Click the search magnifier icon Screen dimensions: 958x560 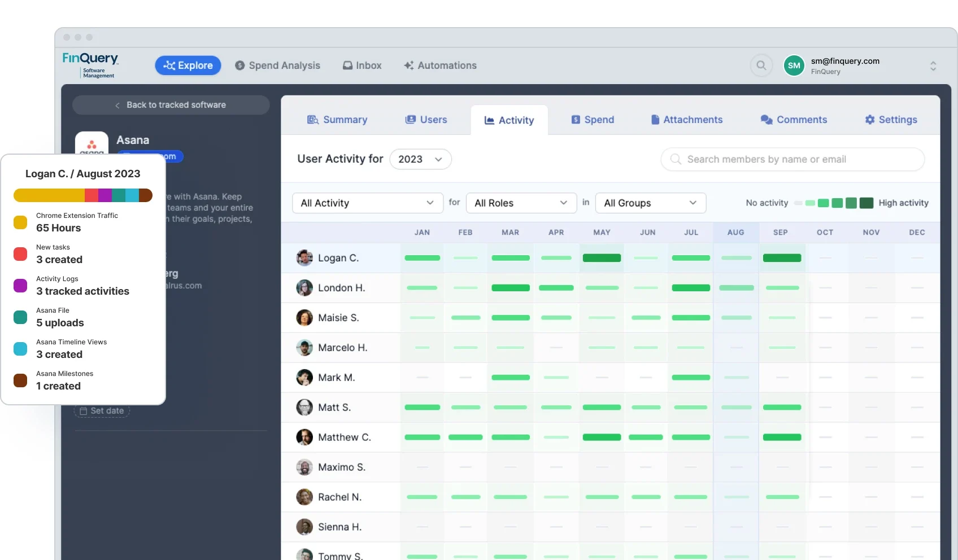[761, 65]
